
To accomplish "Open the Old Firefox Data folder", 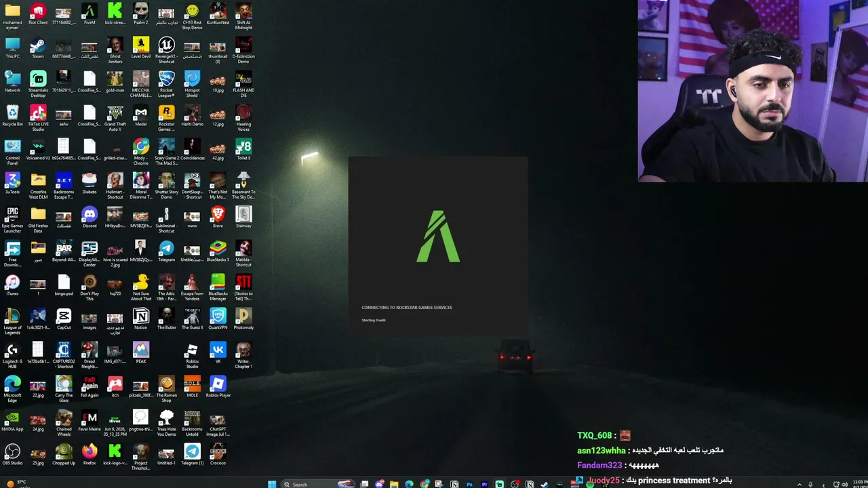I will (x=38, y=220).
